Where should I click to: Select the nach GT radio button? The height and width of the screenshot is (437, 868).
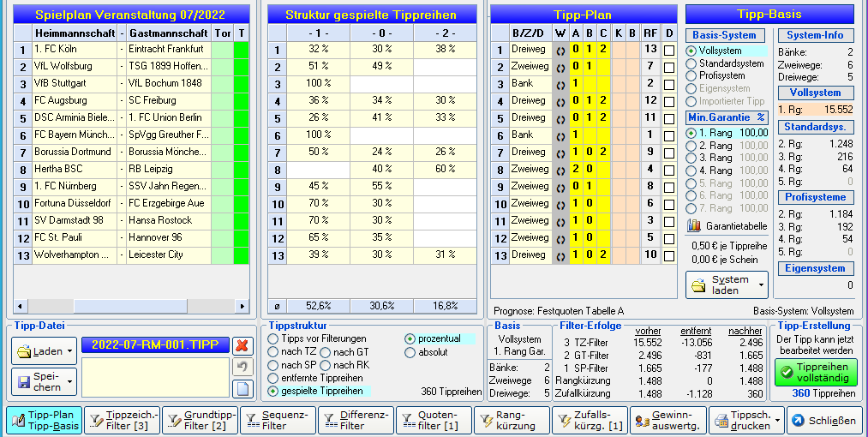325,351
